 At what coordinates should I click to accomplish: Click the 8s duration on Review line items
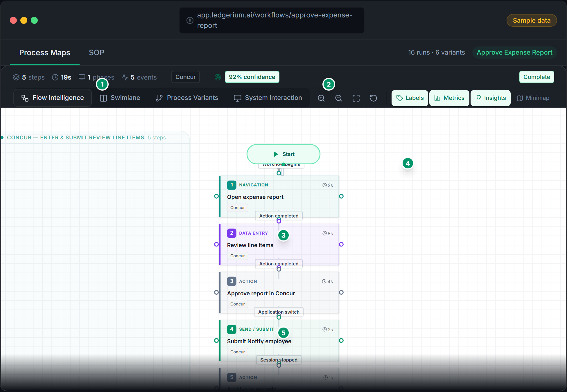[x=328, y=233]
